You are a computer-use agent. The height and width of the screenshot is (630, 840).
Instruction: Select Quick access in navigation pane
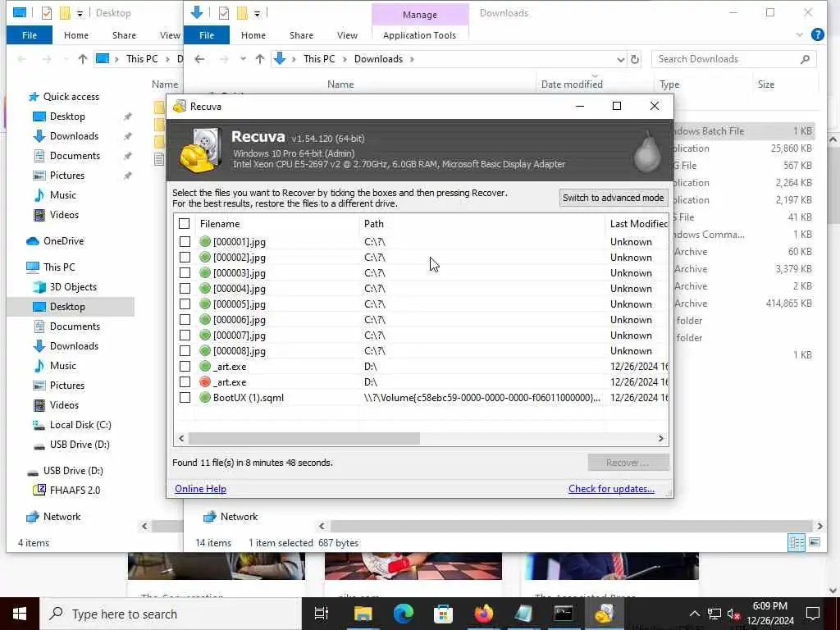point(71,97)
